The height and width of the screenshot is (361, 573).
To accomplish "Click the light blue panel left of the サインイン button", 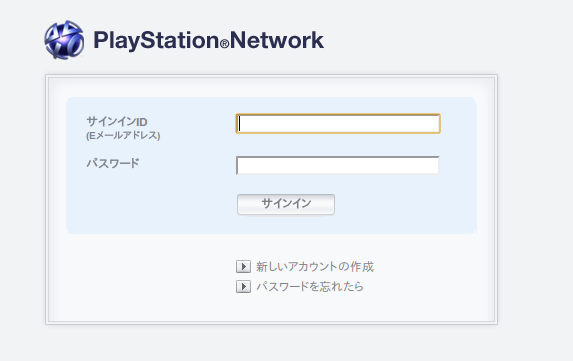I will click(151, 204).
